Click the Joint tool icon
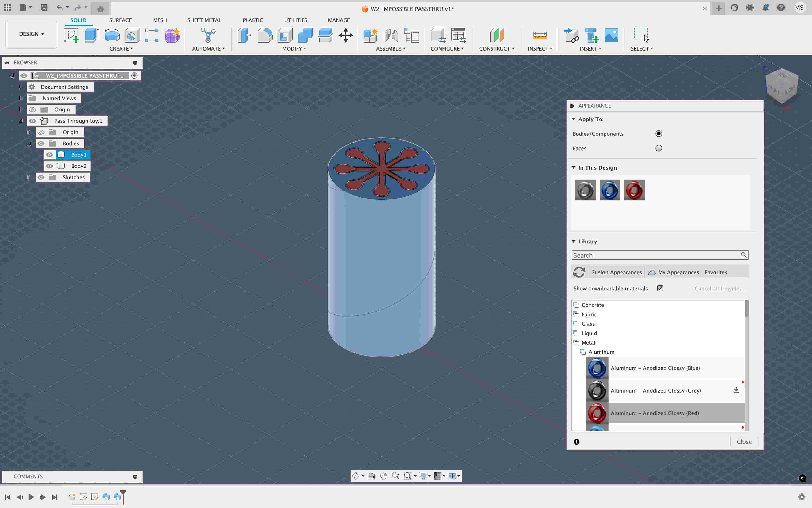Viewport: 812px width, 508px height. [391, 35]
